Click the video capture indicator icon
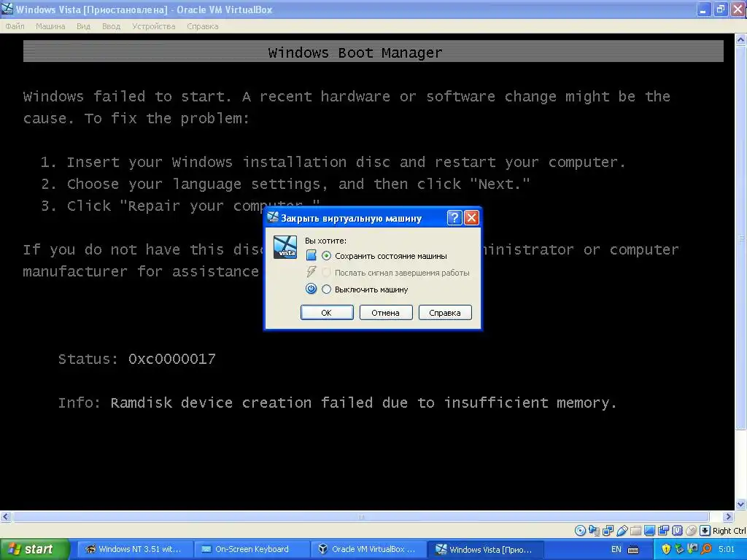 coord(663,531)
